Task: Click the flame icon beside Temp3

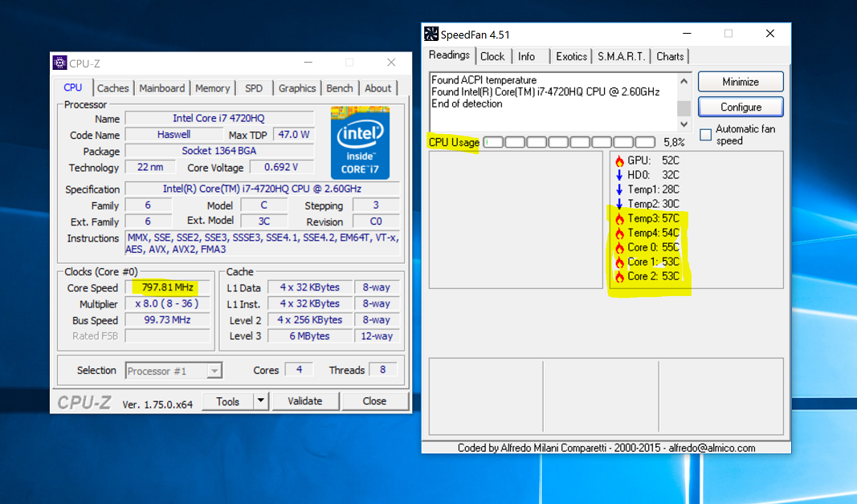Action: (x=619, y=218)
